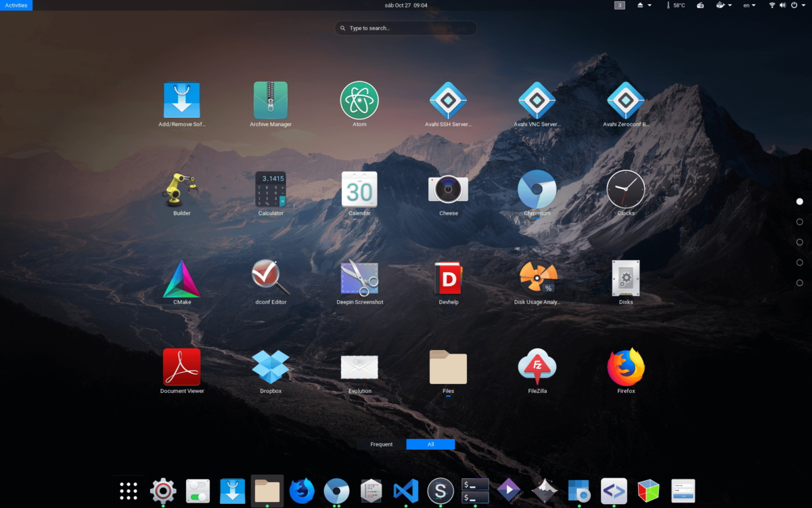Select the second page indicator dot
The height and width of the screenshot is (508, 812).
[x=800, y=221]
